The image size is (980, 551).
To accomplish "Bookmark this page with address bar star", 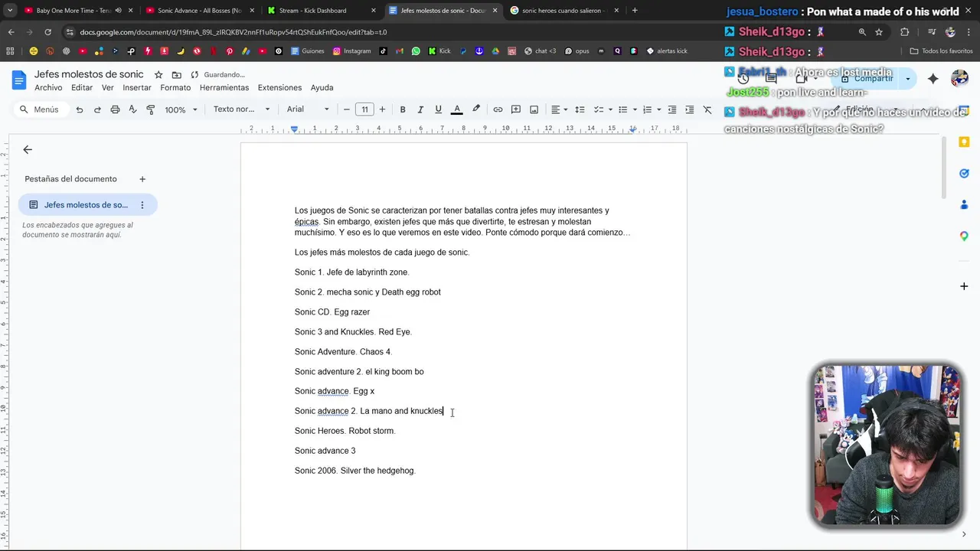I will point(879,32).
